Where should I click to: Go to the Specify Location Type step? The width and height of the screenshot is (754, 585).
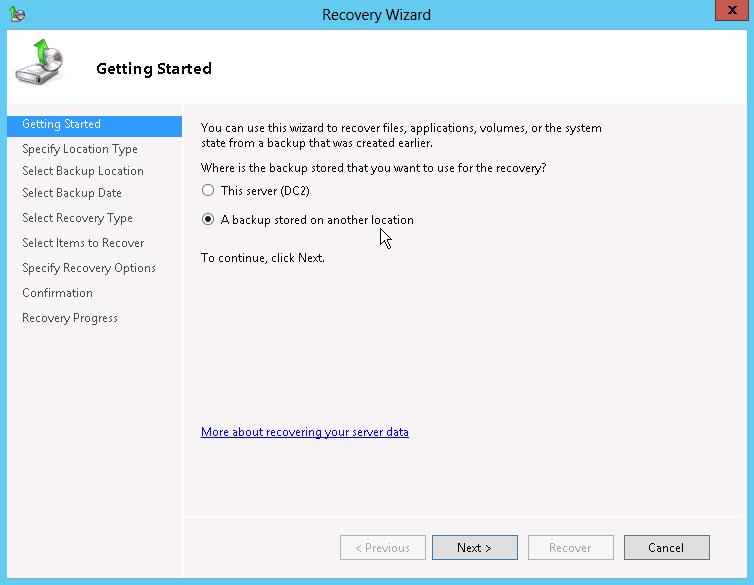[x=80, y=149]
